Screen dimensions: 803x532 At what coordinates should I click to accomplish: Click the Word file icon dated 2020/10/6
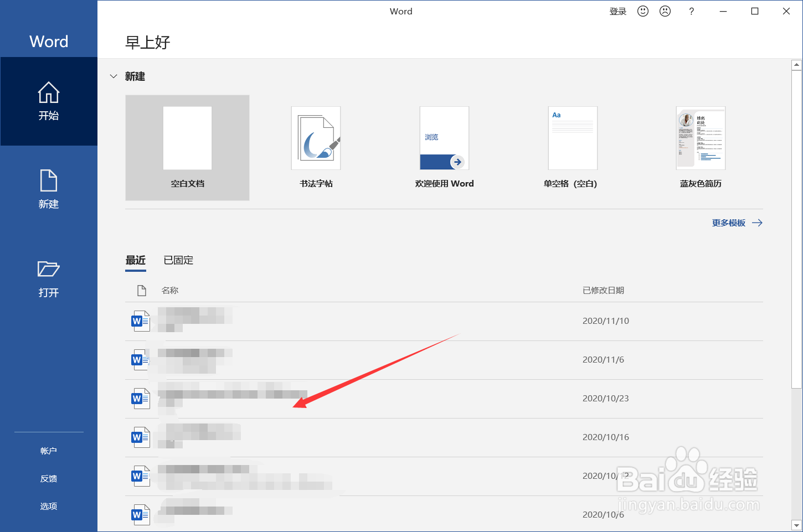[141, 515]
